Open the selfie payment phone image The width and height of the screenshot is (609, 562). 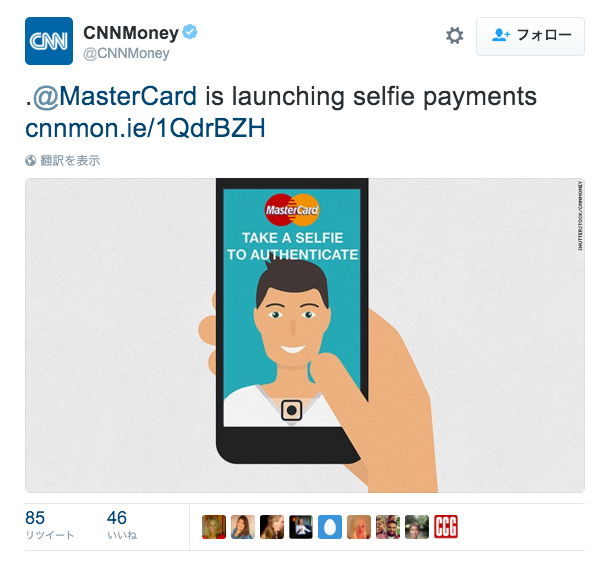coord(305,335)
